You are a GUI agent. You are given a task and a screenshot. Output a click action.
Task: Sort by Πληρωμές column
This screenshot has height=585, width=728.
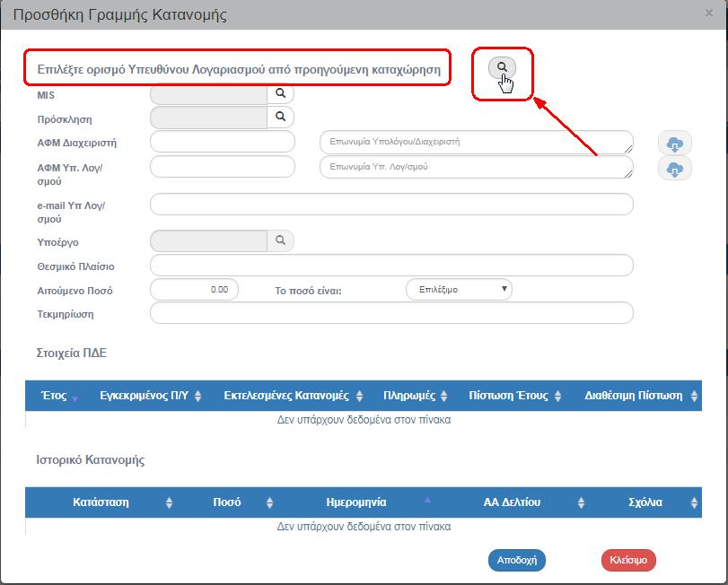415,396
